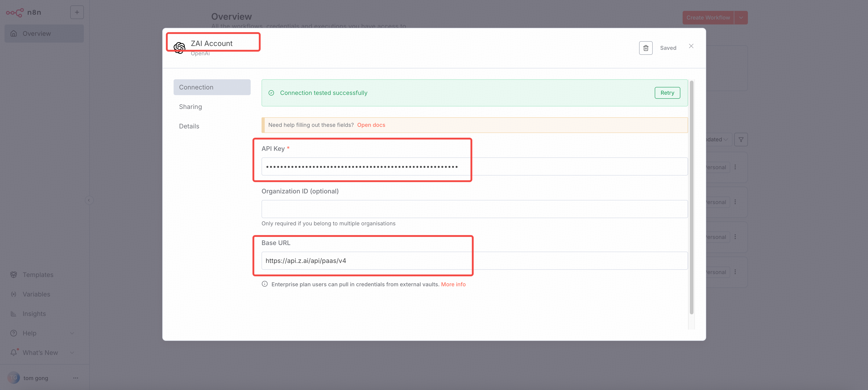The width and height of the screenshot is (868, 390).
Task: Open Create Workflow dropdown arrow
Action: (x=741, y=17)
